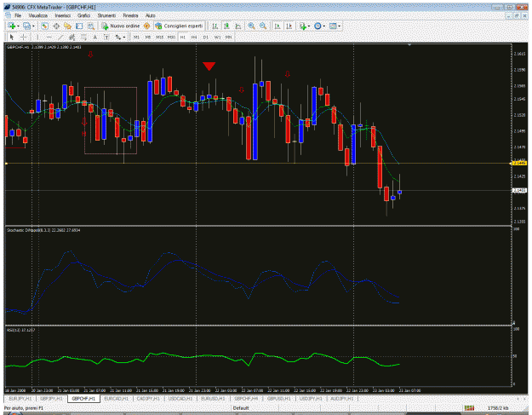Select the equidistant channel tool
532x415 pixels.
[x=72, y=37]
